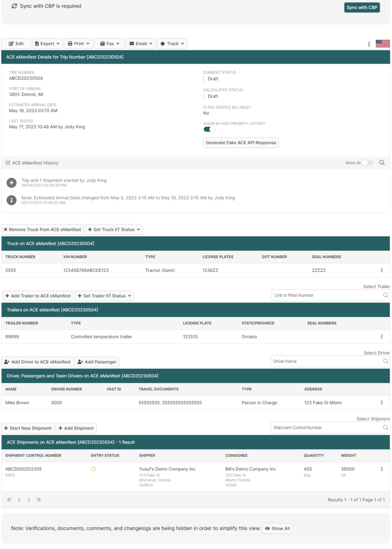Click the info icon on the arrival date note
The width and height of the screenshot is (392, 549).
click(11, 199)
